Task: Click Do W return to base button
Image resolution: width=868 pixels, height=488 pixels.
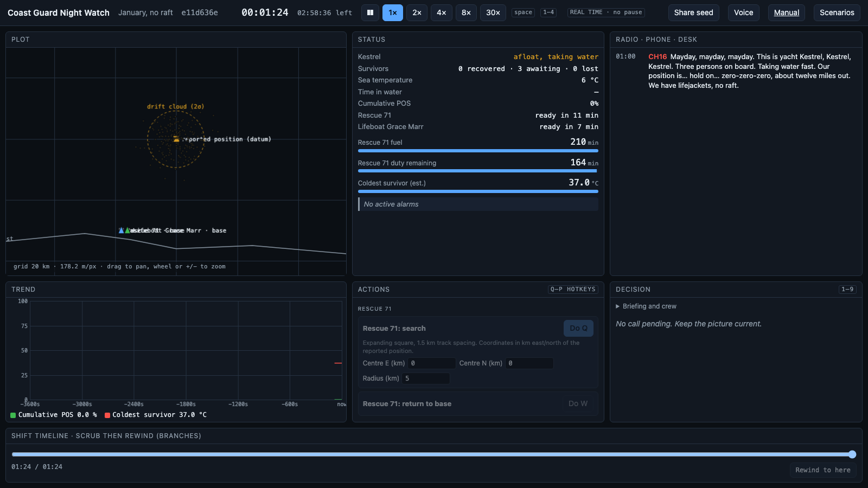Action: tap(578, 403)
